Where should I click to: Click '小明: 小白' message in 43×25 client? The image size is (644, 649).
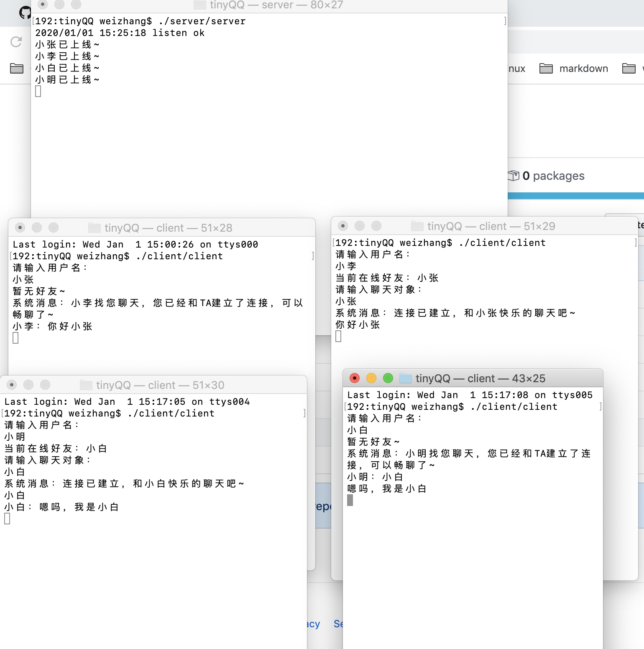(375, 477)
